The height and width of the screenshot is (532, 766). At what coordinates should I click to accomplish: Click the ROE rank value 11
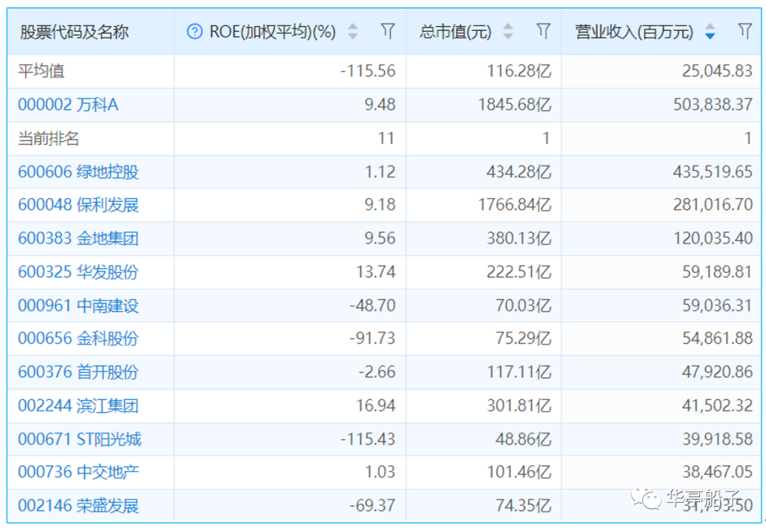pos(387,138)
